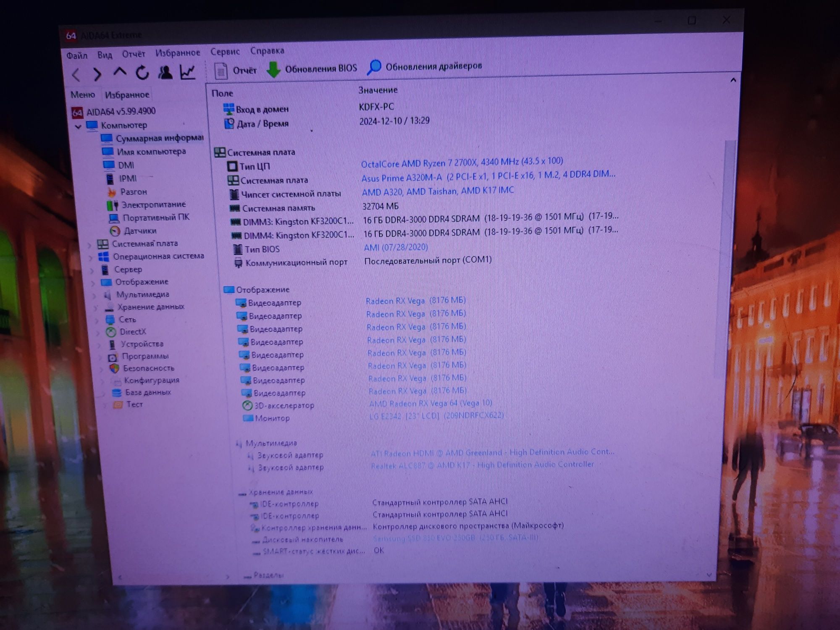The height and width of the screenshot is (630, 840).
Task: Switch to the Меню tab
Action: 83,94
